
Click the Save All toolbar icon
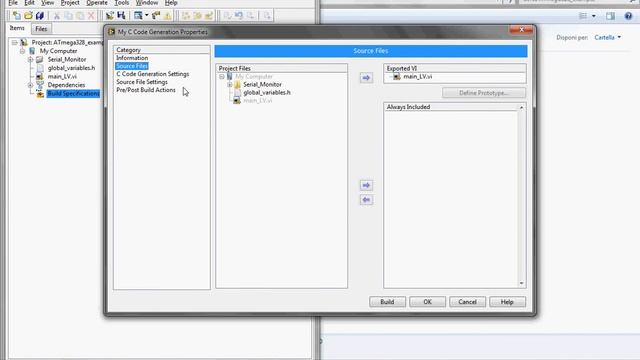click(40, 16)
